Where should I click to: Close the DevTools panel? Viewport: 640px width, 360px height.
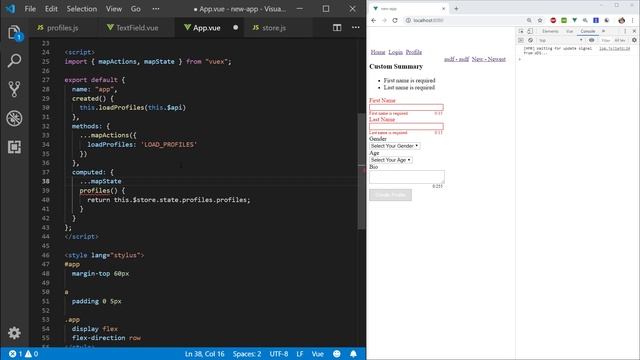634,31
